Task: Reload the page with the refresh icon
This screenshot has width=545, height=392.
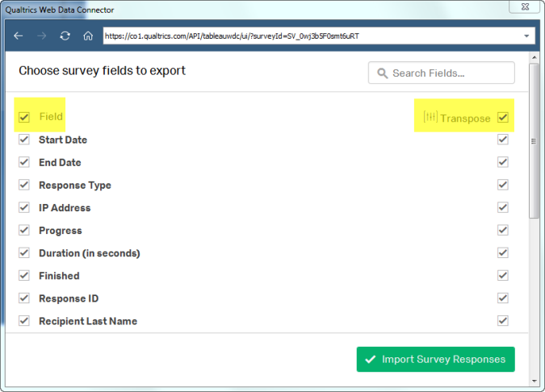Action: 65,35
